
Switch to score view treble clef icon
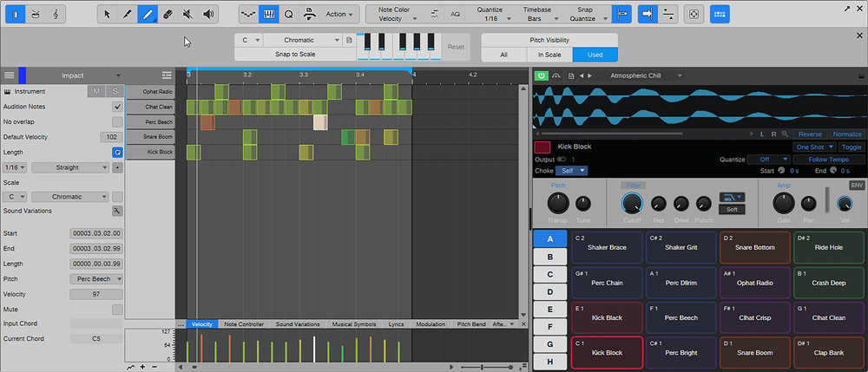[x=55, y=14]
